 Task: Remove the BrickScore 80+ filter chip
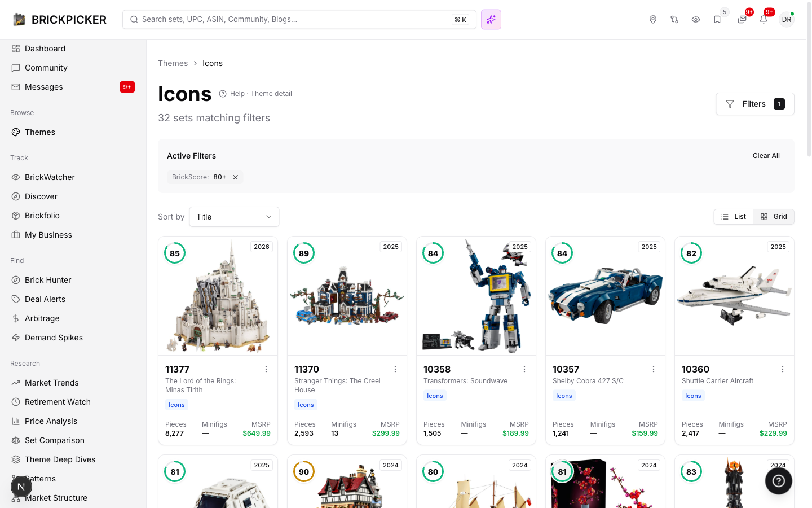click(x=236, y=177)
